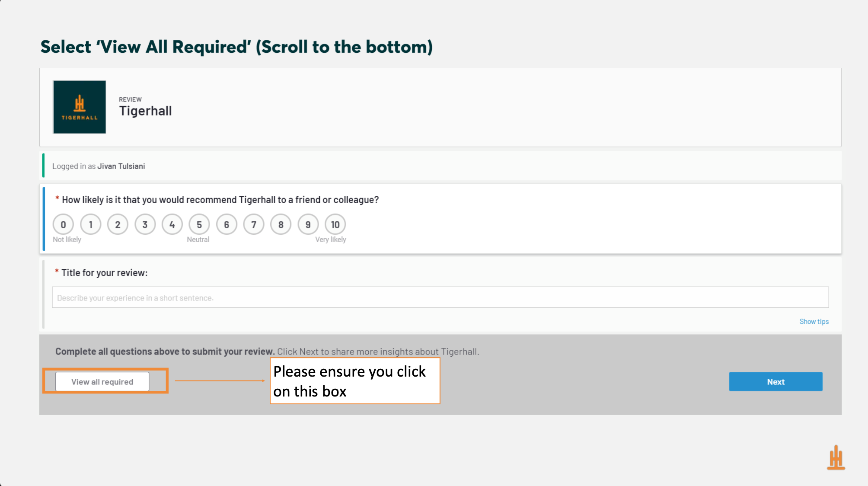Pick rating 4 on the scale

pos(172,224)
